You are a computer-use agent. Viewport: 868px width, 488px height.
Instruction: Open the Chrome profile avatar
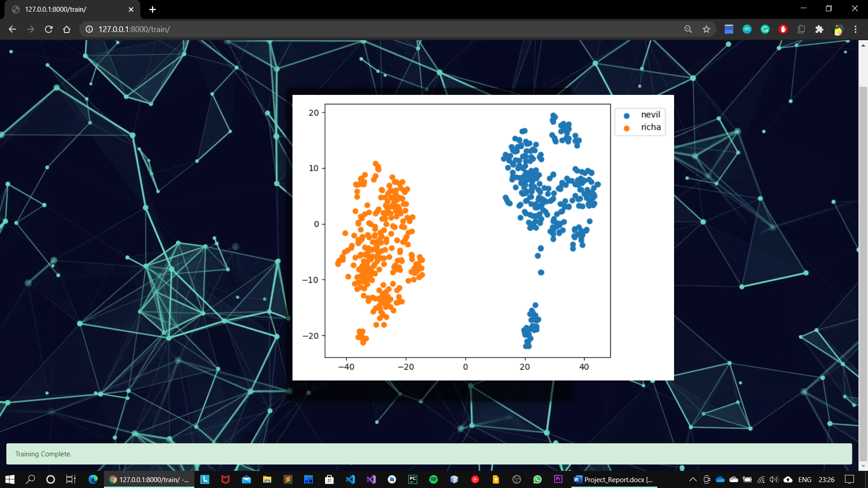tap(838, 29)
